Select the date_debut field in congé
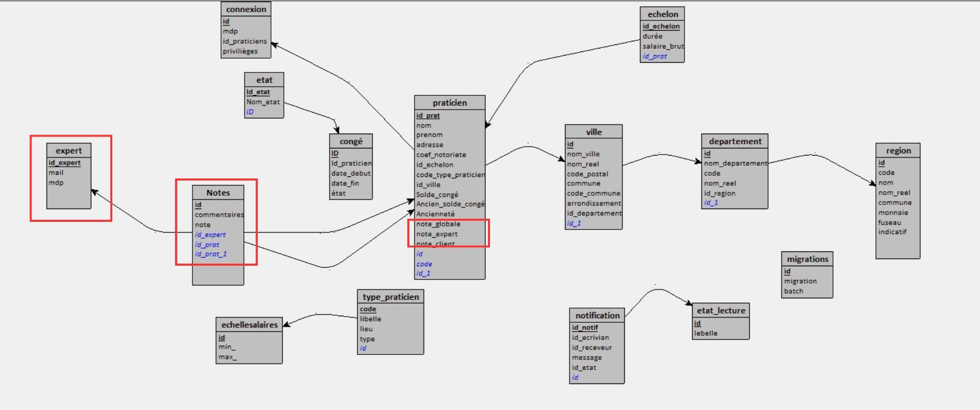This screenshot has height=410, width=980. click(x=351, y=173)
